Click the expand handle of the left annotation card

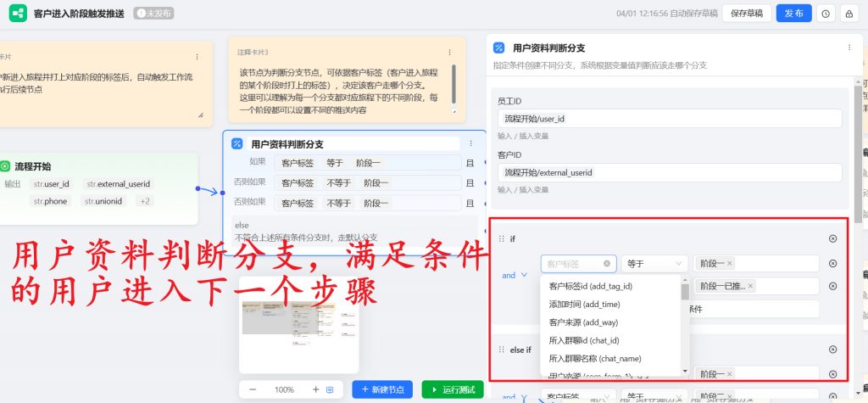pos(200,115)
